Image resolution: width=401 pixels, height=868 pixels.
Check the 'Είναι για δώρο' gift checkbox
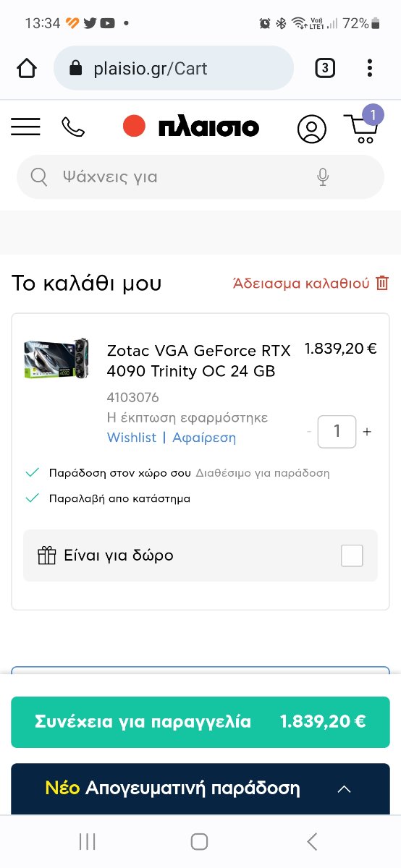(352, 556)
